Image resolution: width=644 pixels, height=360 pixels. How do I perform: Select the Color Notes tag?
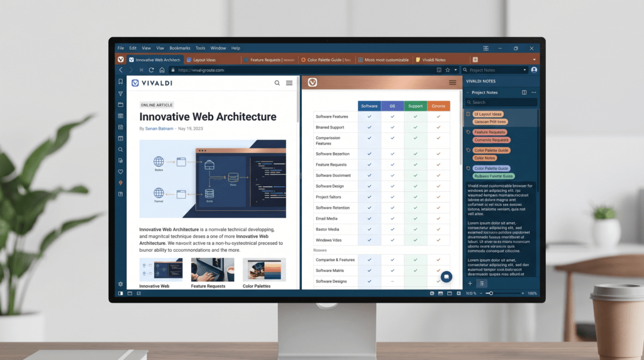(485, 158)
